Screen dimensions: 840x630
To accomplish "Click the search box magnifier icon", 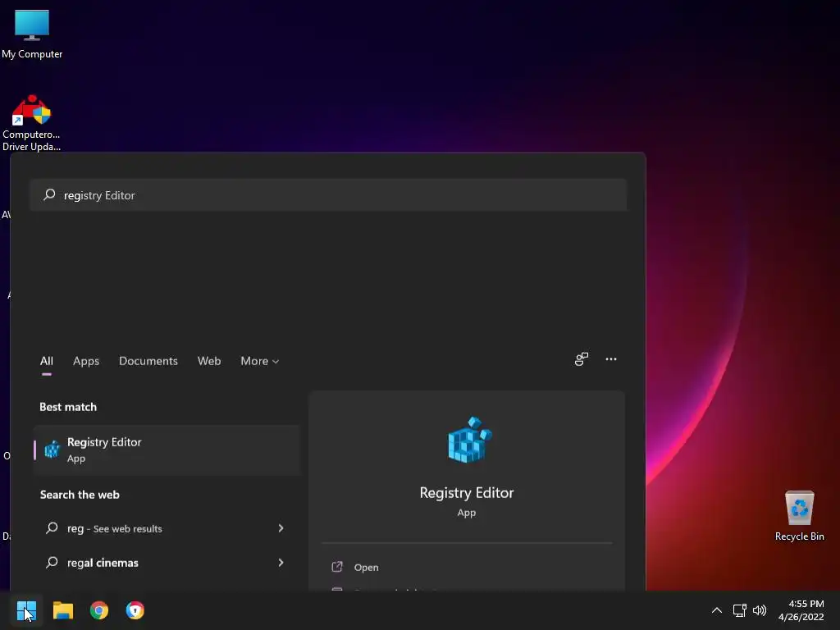I will [x=49, y=194].
